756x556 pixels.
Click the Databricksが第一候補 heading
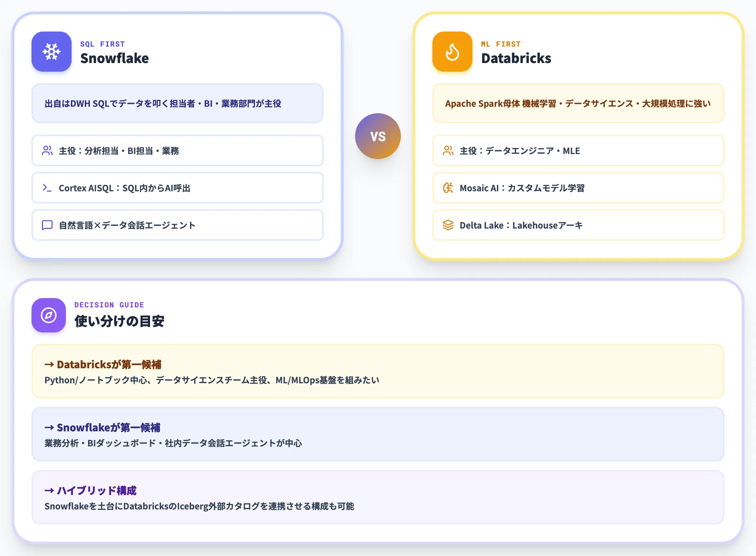coord(103,364)
